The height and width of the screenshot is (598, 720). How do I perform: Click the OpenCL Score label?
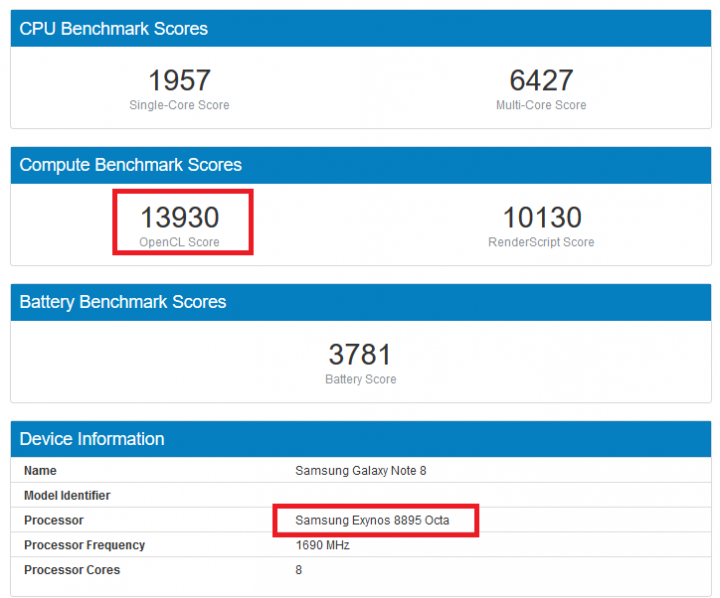click(x=179, y=242)
